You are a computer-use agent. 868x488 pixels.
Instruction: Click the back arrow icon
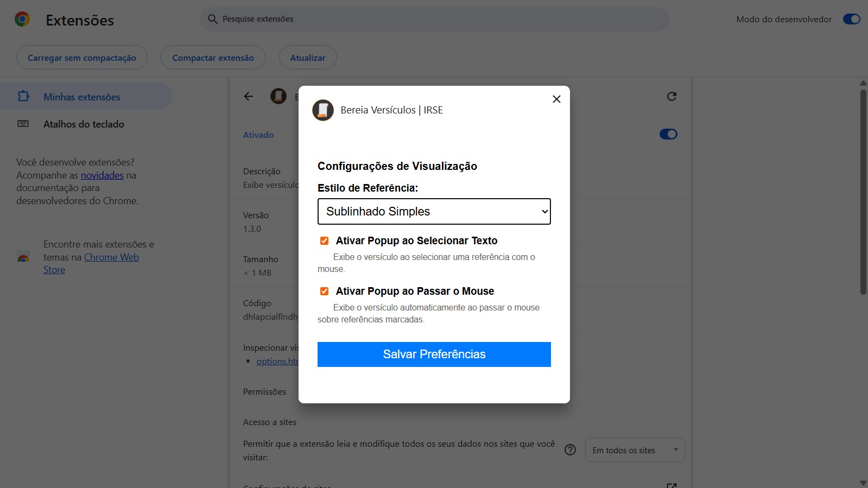[x=249, y=97]
